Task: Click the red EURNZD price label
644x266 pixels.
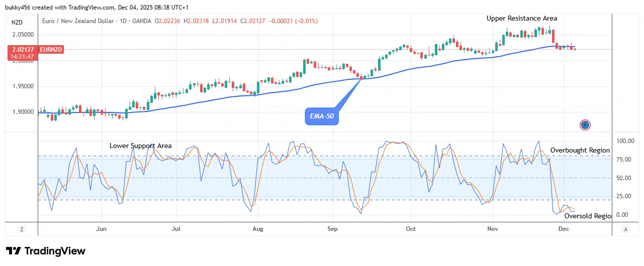Action: pyautogui.click(x=35, y=49)
